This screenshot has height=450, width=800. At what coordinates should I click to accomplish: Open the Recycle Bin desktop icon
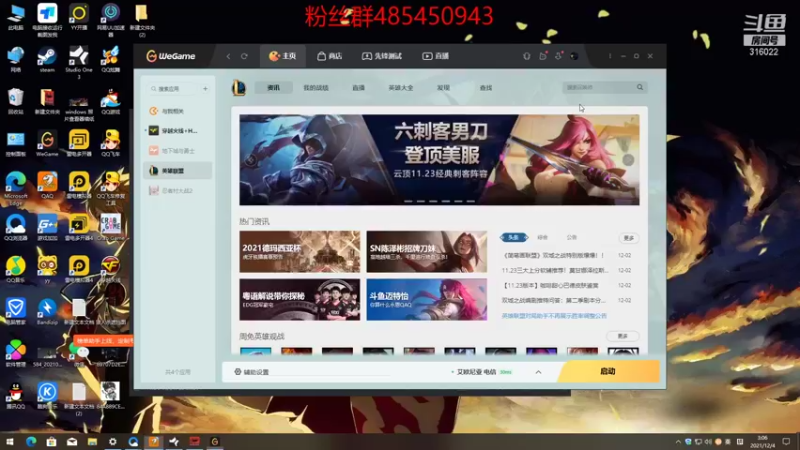point(16,102)
